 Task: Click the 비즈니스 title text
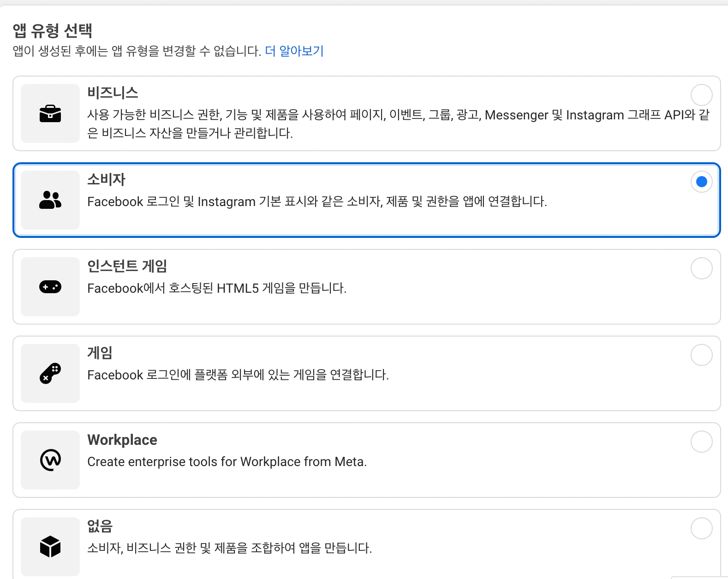point(113,93)
